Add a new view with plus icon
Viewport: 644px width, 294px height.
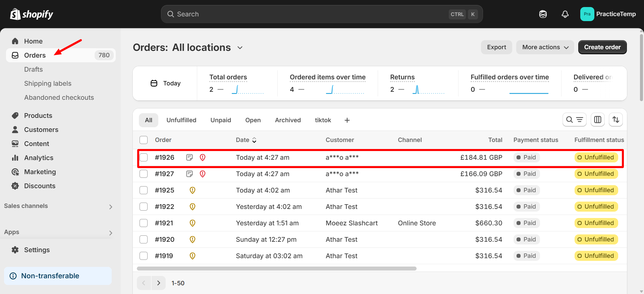coord(347,120)
